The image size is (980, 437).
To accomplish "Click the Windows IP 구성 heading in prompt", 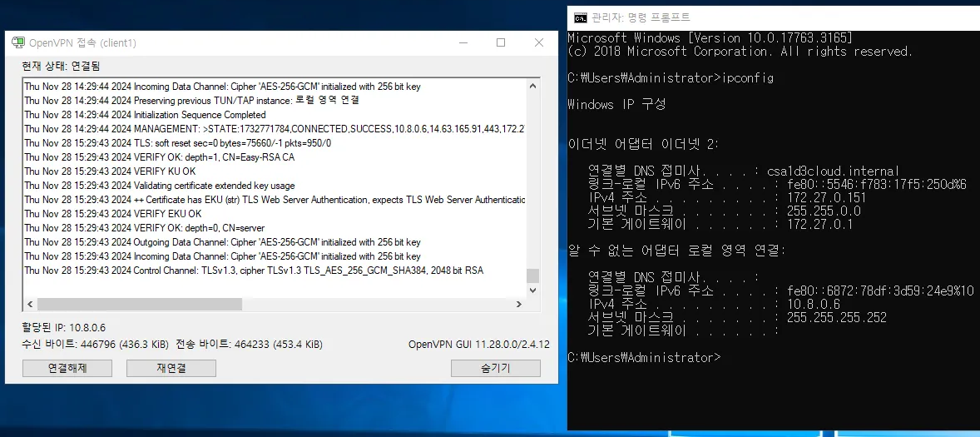I will (616, 104).
